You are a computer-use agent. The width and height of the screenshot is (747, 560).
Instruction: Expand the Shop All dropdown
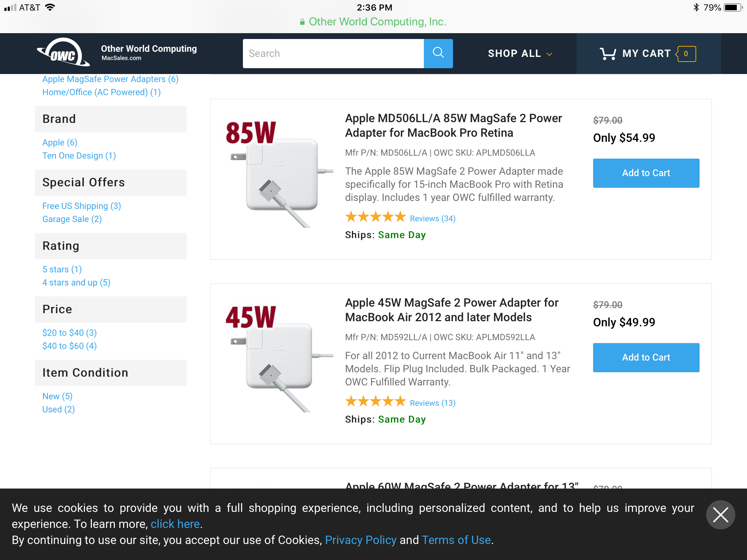[520, 54]
